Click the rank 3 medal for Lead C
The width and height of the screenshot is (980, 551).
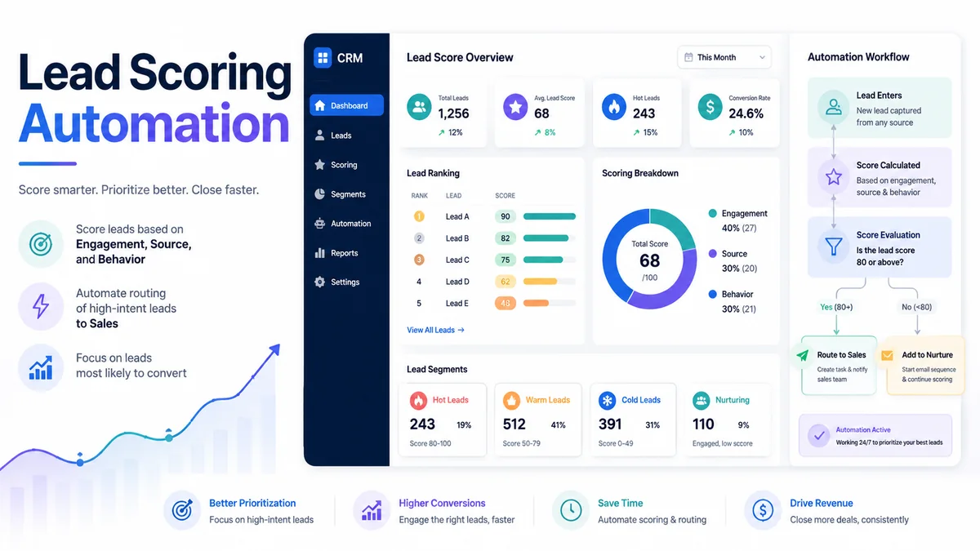click(419, 260)
